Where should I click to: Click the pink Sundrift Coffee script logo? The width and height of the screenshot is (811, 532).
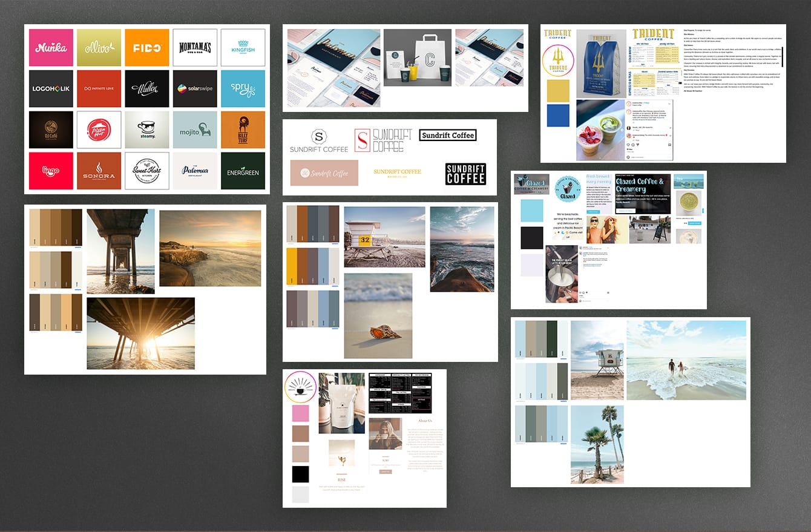click(x=324, y=172)
